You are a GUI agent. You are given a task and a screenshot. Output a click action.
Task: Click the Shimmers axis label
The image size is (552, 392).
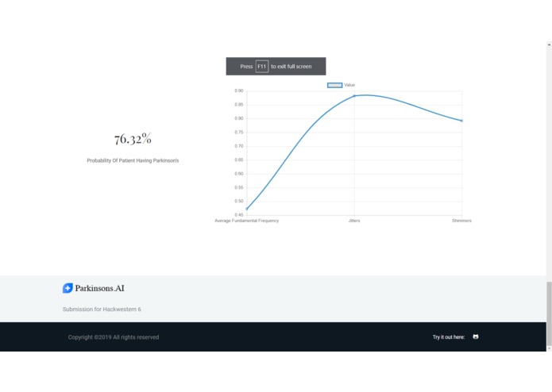pyautogui.click(x=461, y=221)
